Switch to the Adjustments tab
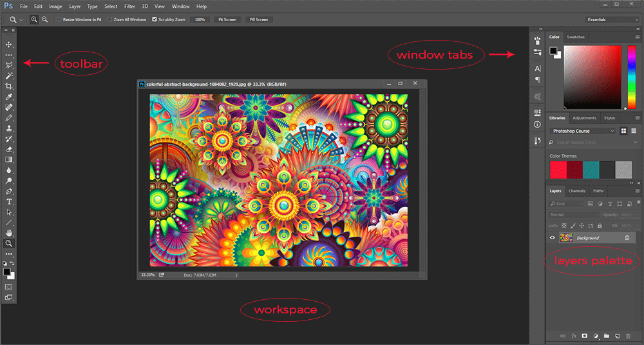The height and width of the screenshot is (345, 644). click(584, 118)
